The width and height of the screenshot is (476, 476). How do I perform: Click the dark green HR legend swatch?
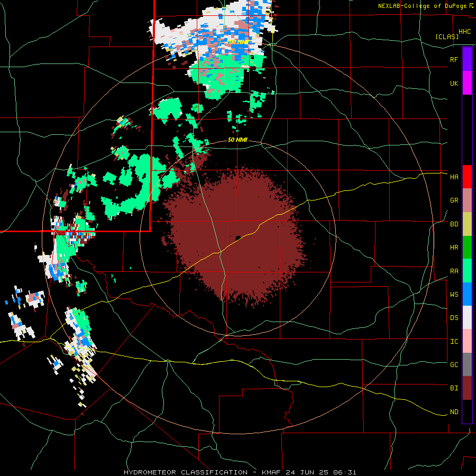point(467,248)
